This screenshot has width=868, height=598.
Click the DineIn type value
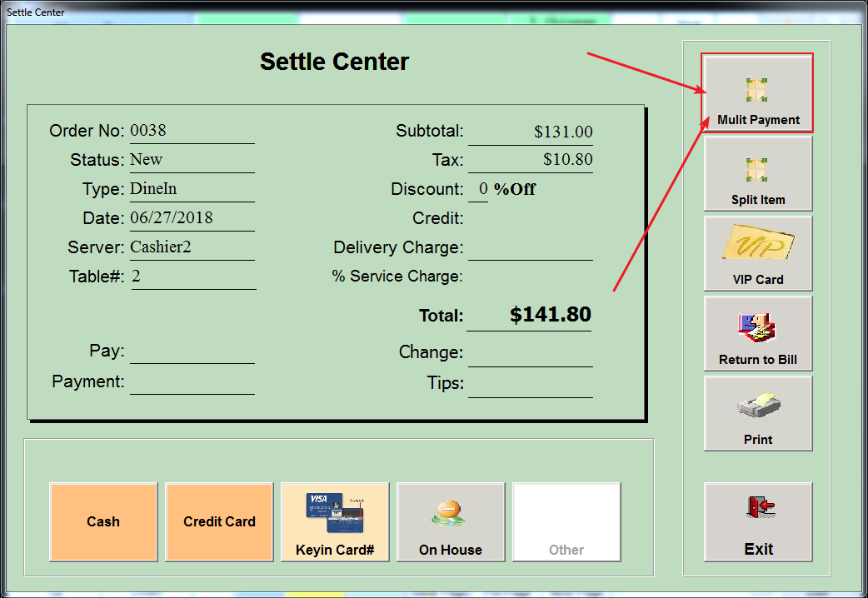point(153,189)
